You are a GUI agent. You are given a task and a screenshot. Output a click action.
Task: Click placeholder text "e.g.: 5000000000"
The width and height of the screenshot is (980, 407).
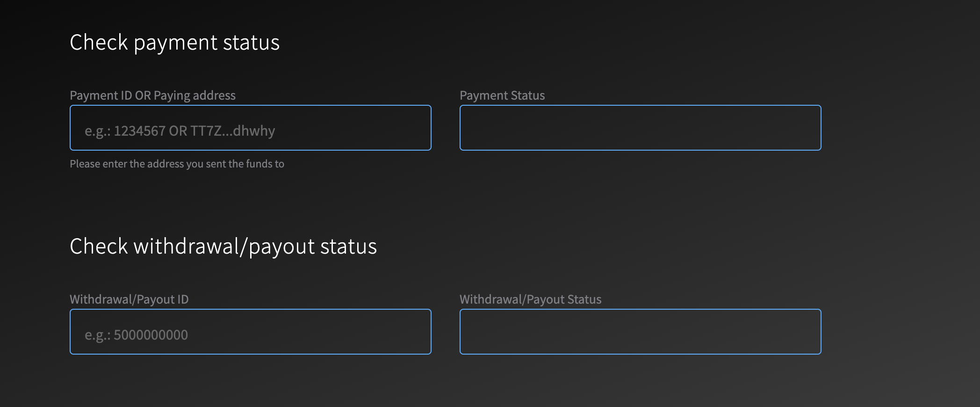pyautogui.click(x=136, y=335)
